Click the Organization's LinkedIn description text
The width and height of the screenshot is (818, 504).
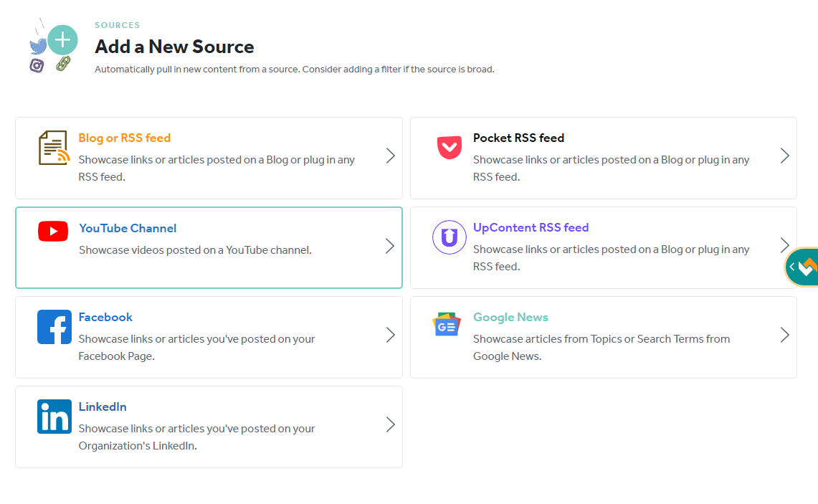pyautogui.click(x=196, y=437)
